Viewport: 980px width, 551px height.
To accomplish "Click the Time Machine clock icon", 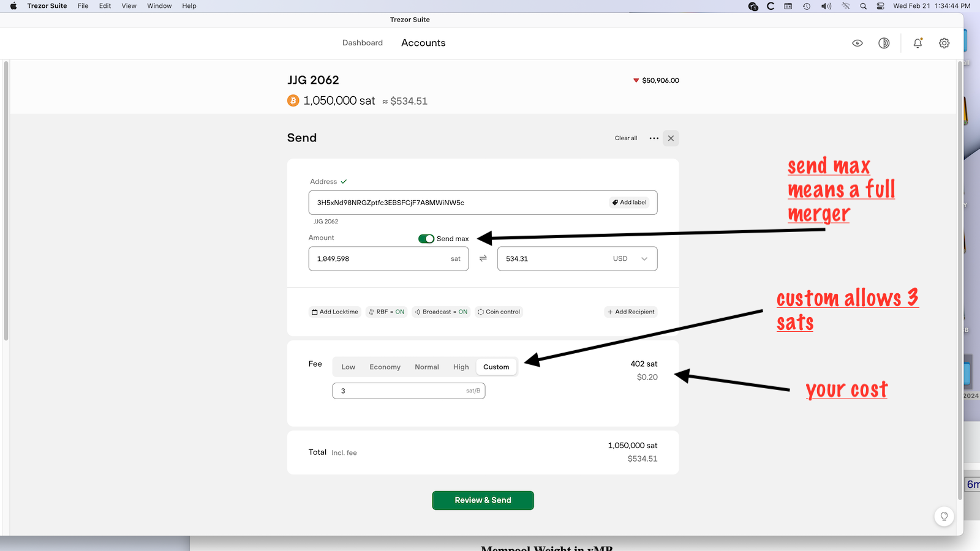I will pyautogui.click(x=807, y=6).
